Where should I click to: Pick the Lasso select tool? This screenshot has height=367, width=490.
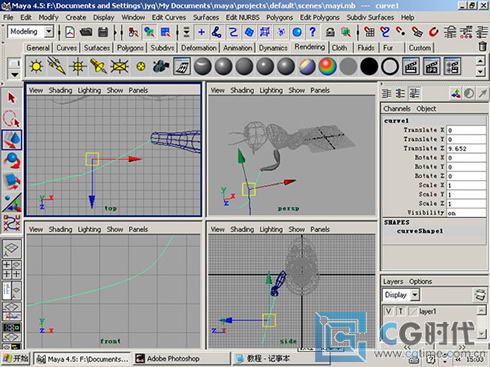[12, 119]
